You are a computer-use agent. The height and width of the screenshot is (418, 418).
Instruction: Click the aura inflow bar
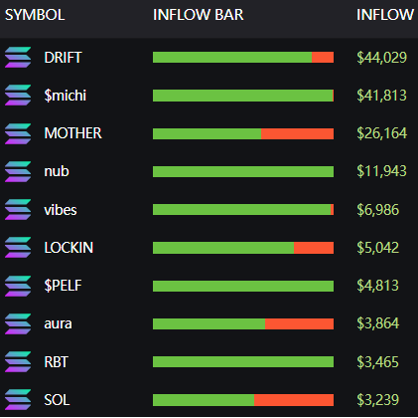(243, 324)
